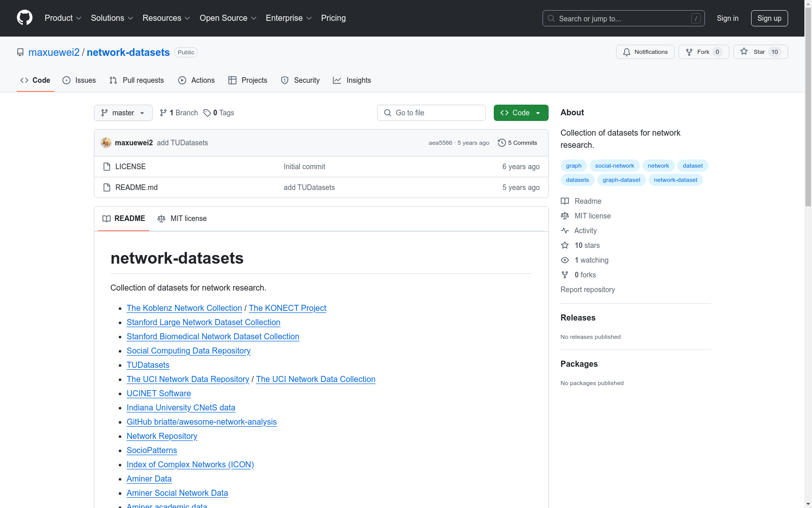Viewport: 812px width, 508px height.
Task: Switch to the MIT license tab
Action: [182, 218]
